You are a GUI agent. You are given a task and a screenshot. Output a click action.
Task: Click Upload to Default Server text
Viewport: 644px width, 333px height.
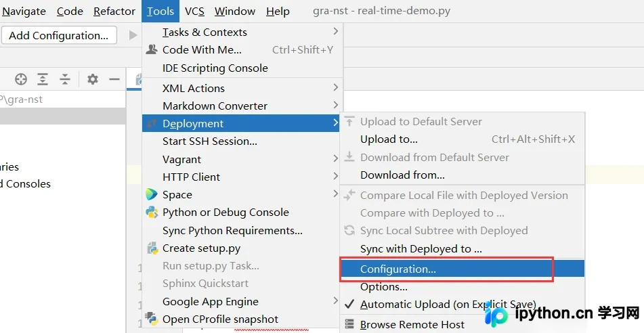click(421, 122)
